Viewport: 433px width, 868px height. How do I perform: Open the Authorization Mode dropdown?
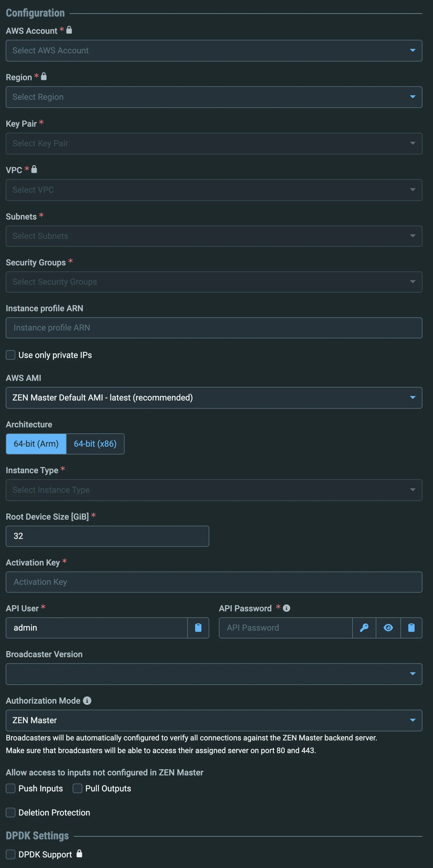pyautogui.click(x=214, y=721)
